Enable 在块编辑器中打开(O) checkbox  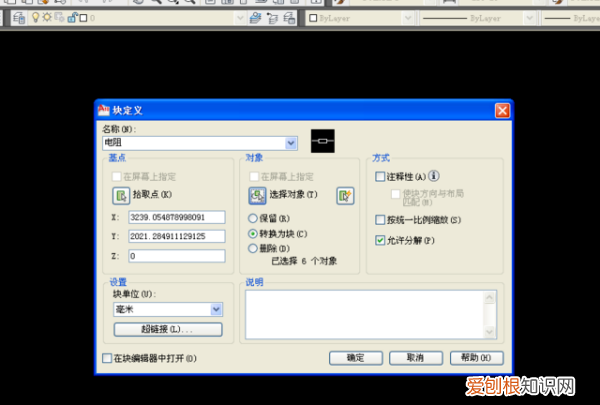[107, 358]
